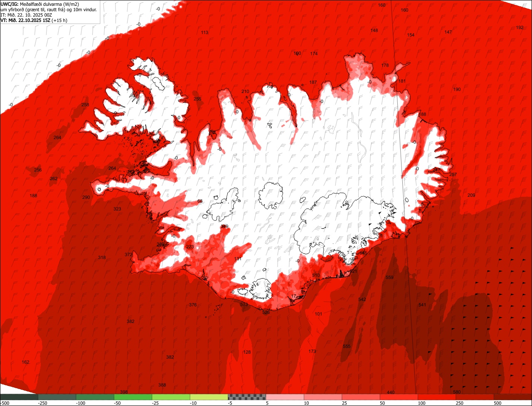Click the flux value '542' in the southeast sea
The width and height of the screenshot is (532, 406).
point(362,299)
